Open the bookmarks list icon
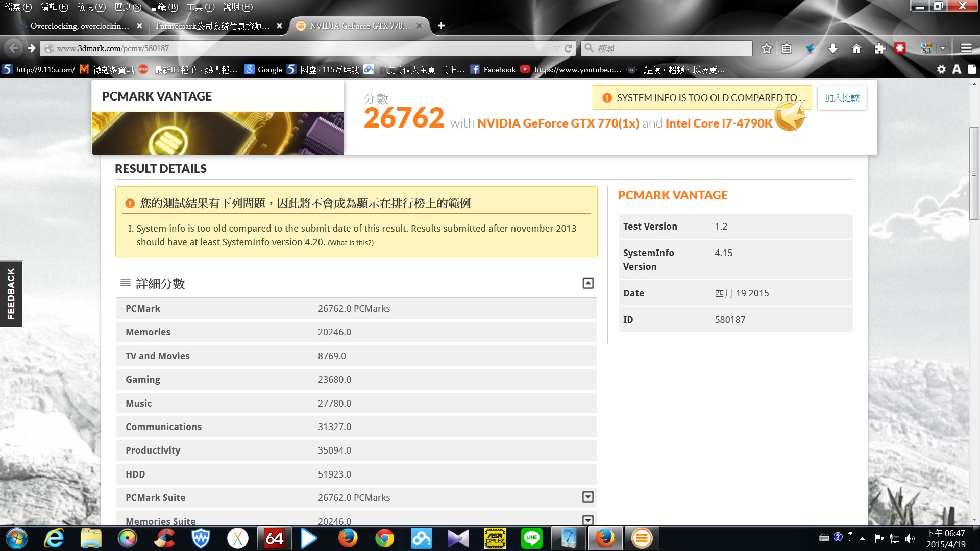 pos(787,48)
